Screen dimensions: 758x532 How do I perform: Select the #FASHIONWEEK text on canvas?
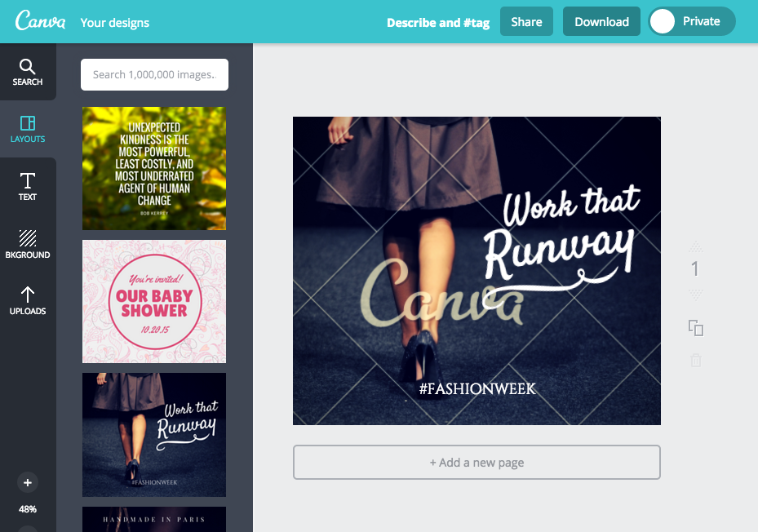tap(477, 389)
